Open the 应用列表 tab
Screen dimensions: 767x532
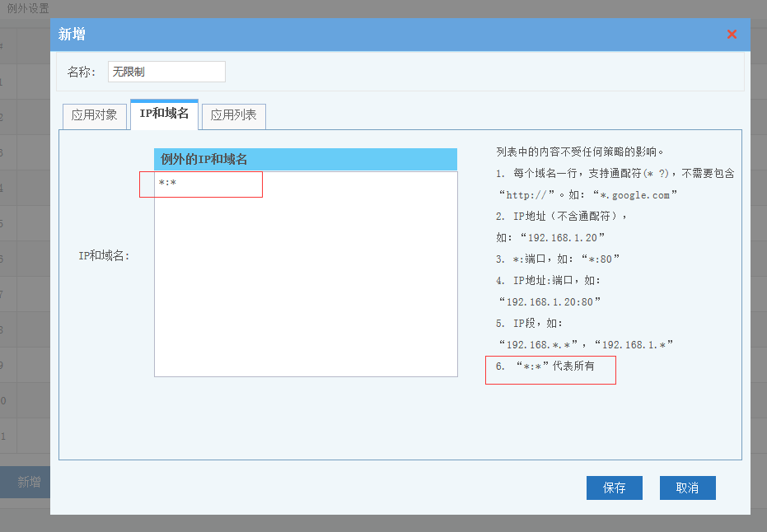click(234, 115)
